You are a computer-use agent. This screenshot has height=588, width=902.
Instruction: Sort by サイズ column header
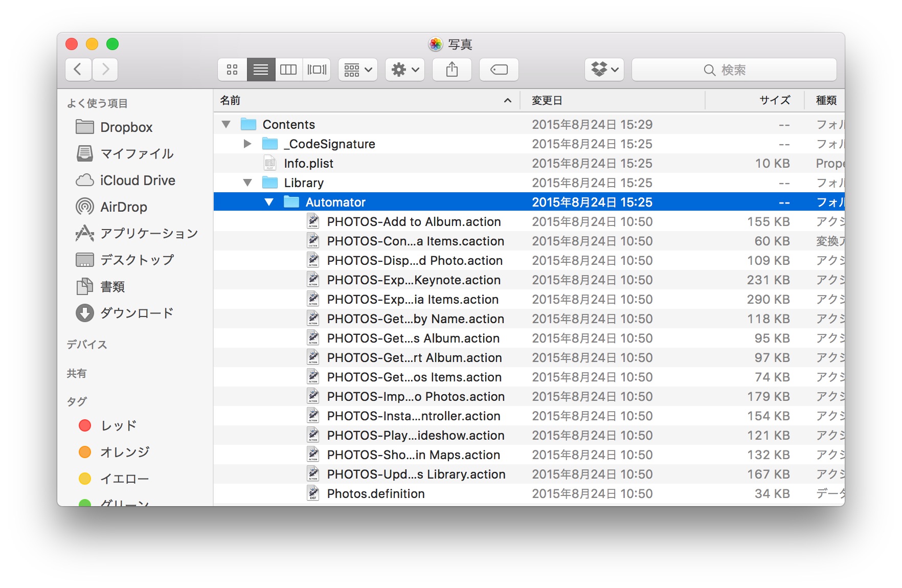(x=755, y=101)
